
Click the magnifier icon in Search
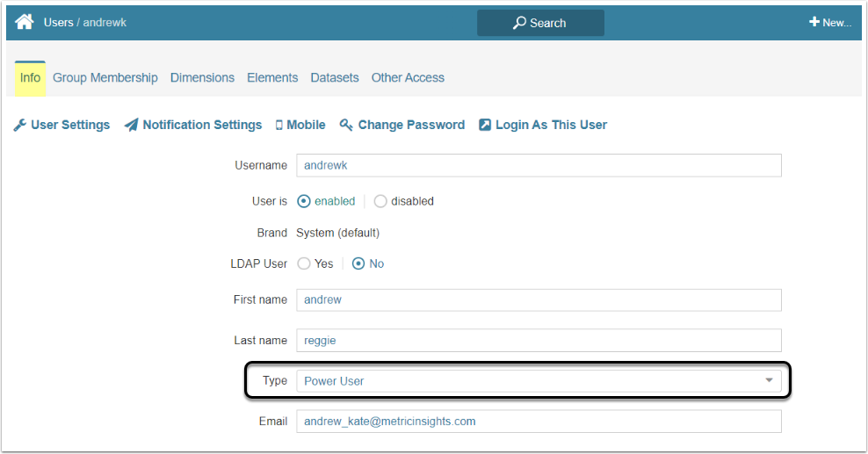pyautogui.click(x=519, y=23)
